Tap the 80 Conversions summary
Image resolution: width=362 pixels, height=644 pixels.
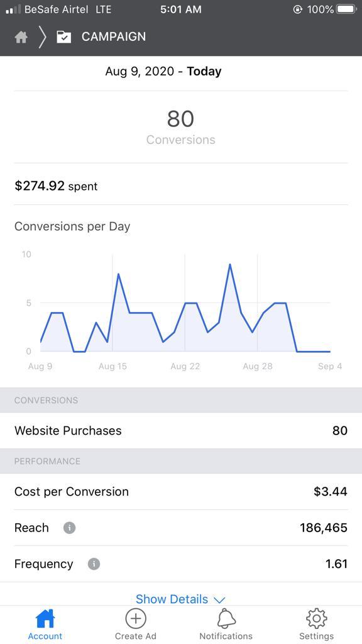tap(180, 127)
